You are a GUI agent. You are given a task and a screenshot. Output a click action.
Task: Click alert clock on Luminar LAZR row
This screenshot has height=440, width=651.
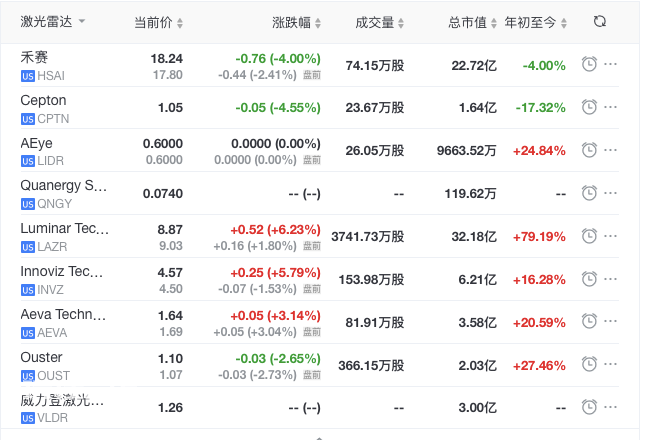click(x=589, y=236)
